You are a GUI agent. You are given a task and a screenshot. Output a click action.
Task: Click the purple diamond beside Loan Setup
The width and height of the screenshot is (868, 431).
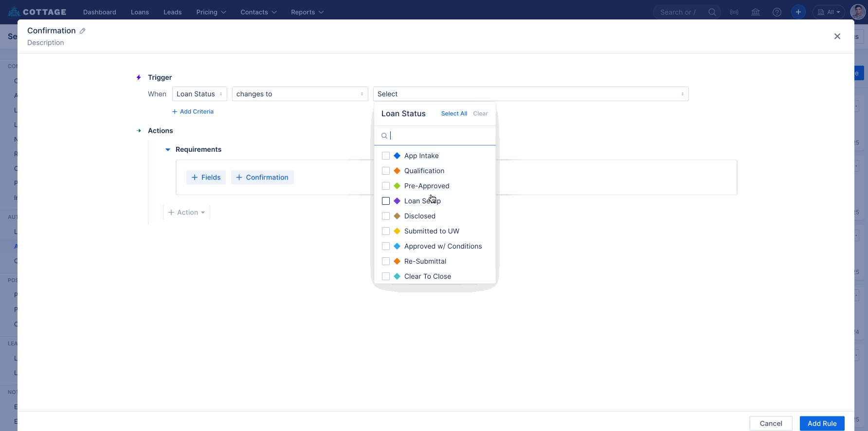click(397, 201)
